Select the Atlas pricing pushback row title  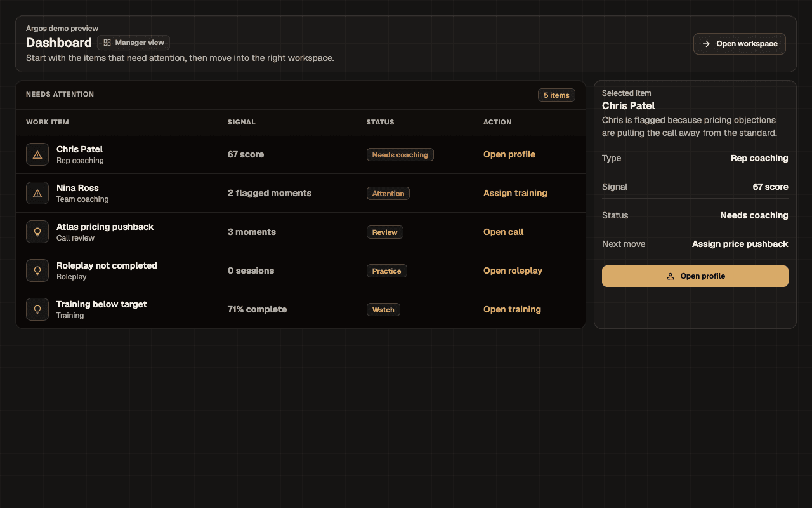click(105, 227)
